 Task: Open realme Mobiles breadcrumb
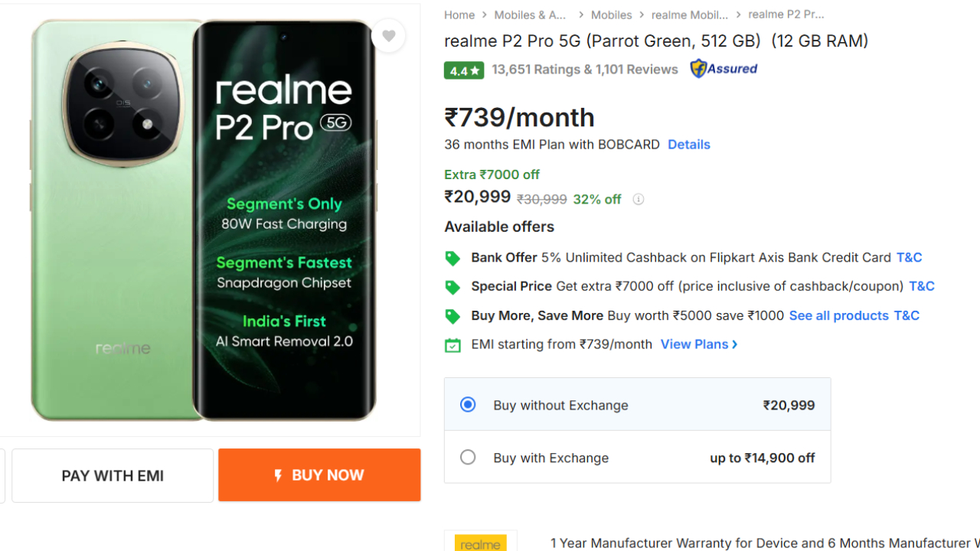point(689,15)
